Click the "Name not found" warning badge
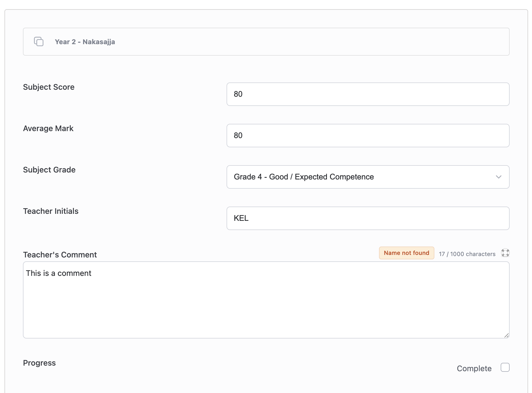Screen dimensions: 532x393 pyautogui.click(x=406, y=253)
